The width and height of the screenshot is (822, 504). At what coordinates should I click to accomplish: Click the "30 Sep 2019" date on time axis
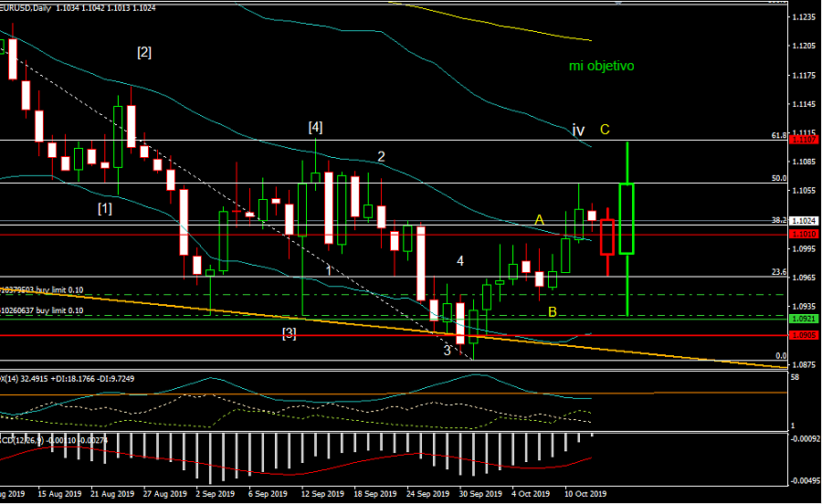coord(479,493)
